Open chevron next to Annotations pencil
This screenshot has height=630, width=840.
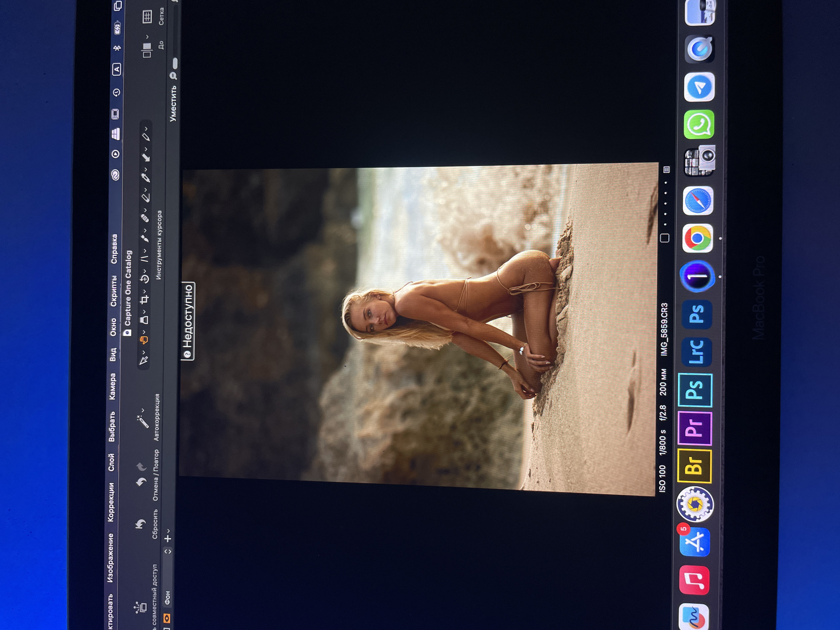pos(146,129)
